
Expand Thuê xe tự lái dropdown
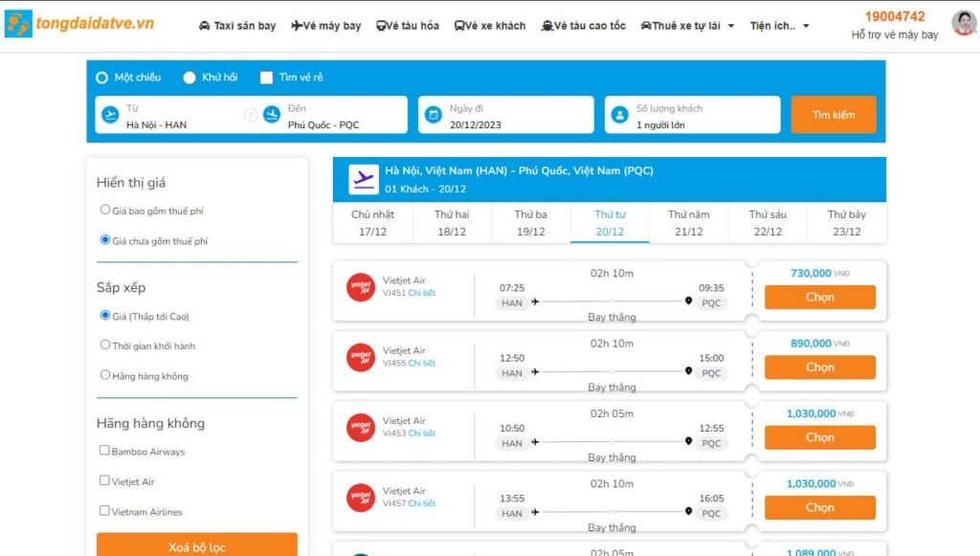[687, 26]
